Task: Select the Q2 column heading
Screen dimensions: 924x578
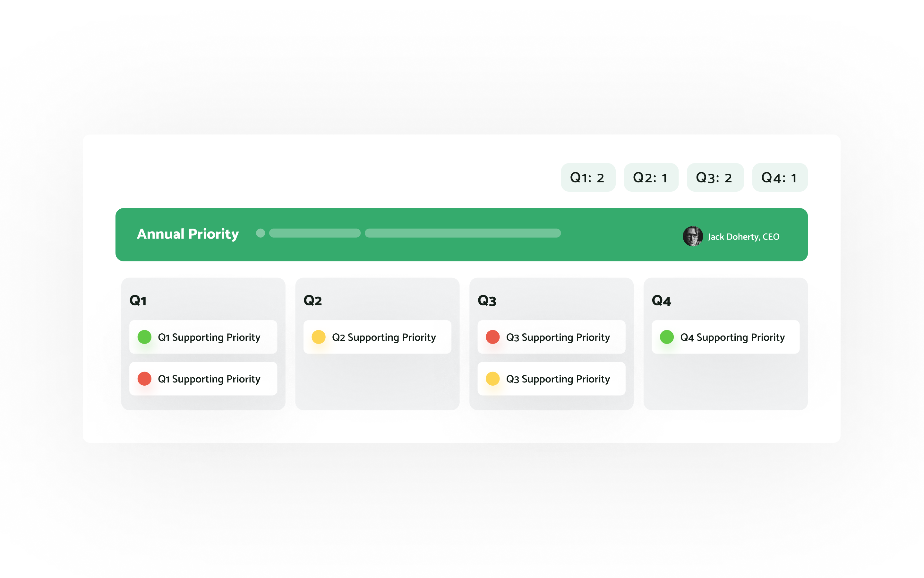Action: click(313, 301)
